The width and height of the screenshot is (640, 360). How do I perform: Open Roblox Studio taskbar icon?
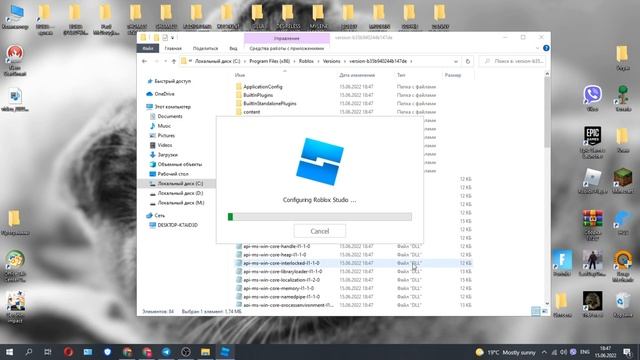pos(225,351)
